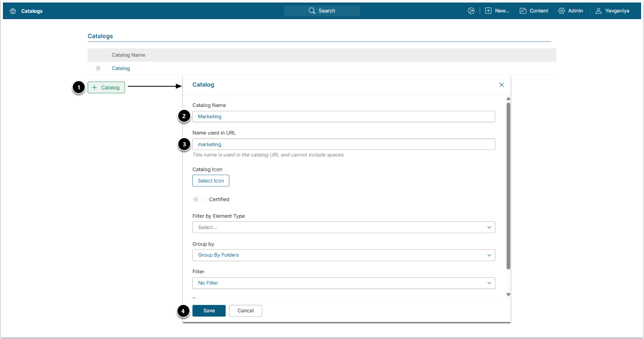Click the Catalog Name input field
The width and height of the screenshot is (644, 339).
click(344, 116)
